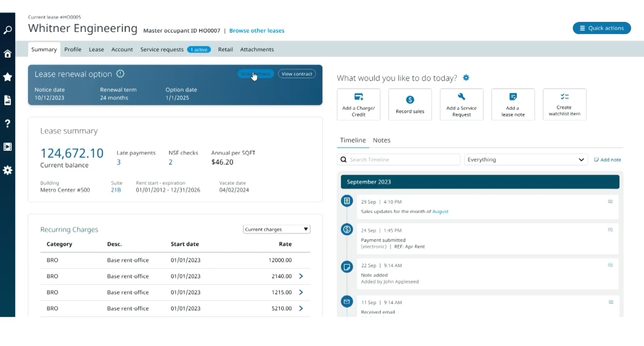Image resolution: width=644 pixels, height=346 pixels.
Task: Go to home icon in sidebar
Action: (8, 54)
